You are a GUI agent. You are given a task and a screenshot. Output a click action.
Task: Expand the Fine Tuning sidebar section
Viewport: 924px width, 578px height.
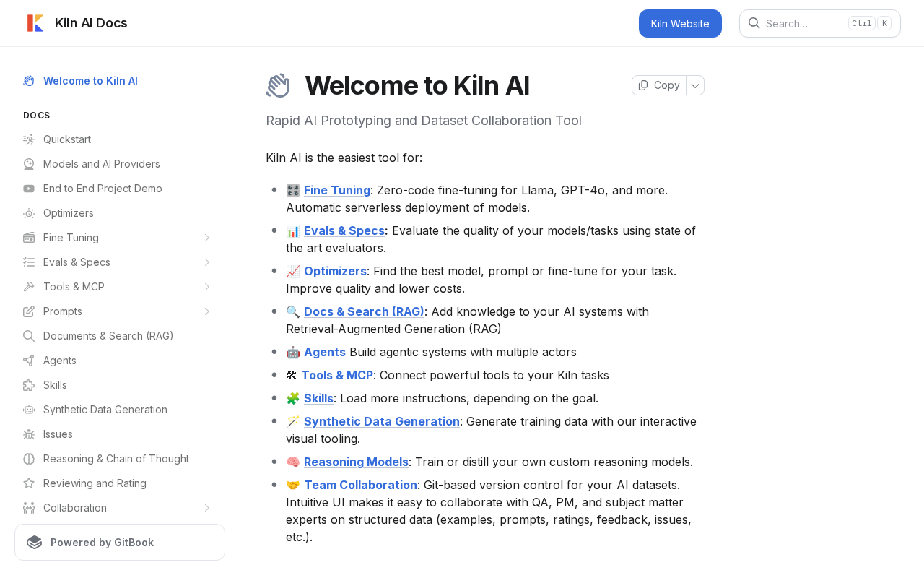pyautogui.click(x=207, y=238)
